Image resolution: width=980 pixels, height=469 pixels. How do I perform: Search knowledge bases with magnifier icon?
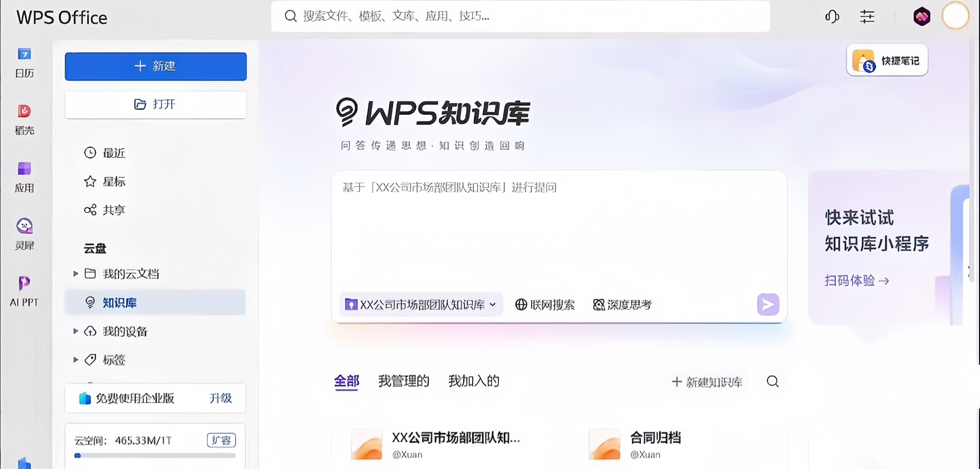click(x=773, y=381)
